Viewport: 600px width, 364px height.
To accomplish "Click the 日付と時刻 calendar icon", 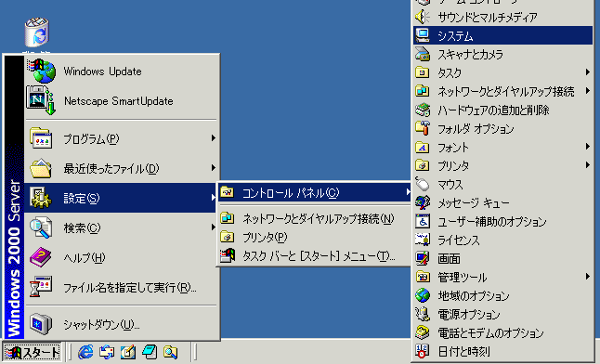I will click(x=423, y=351).
